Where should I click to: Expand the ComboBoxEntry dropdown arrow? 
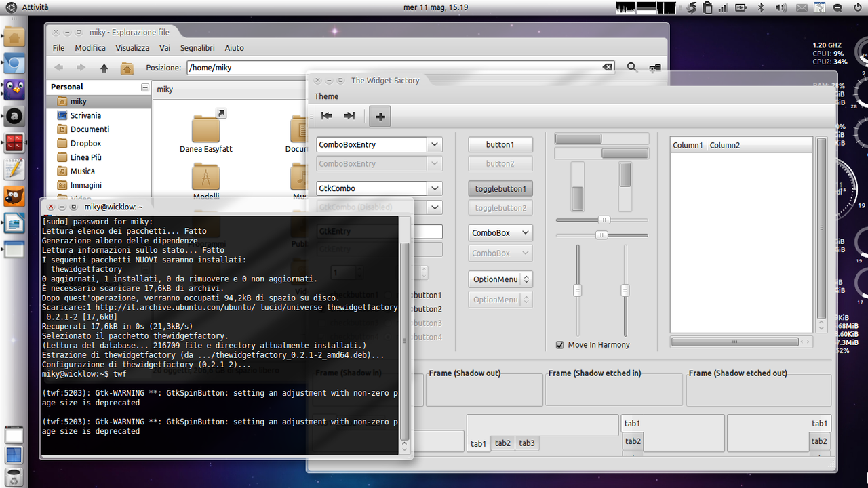pos(435,144)
